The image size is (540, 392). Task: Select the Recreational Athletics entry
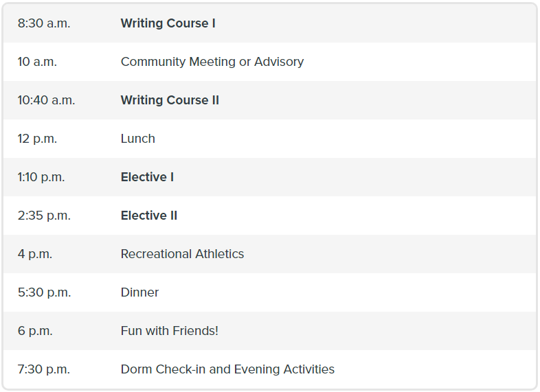tap(182, 254)
